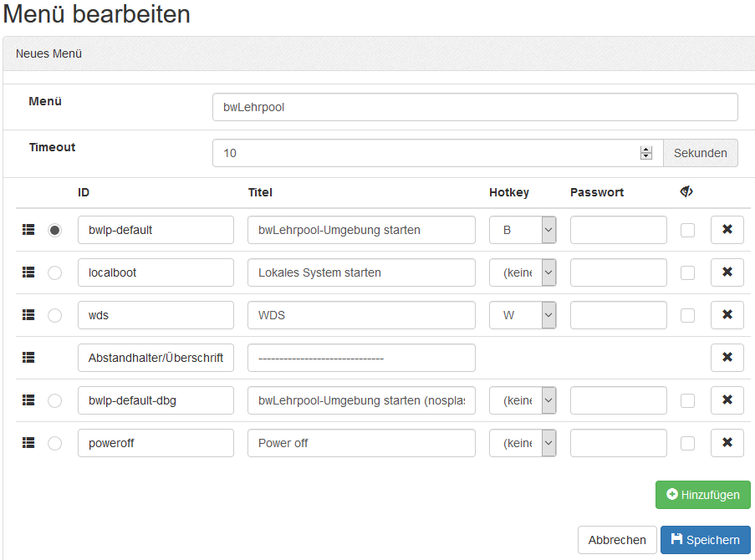Click drag handle icon for bwlp-default row
Screen dimensions: 755x560
[x=28, y=230]
